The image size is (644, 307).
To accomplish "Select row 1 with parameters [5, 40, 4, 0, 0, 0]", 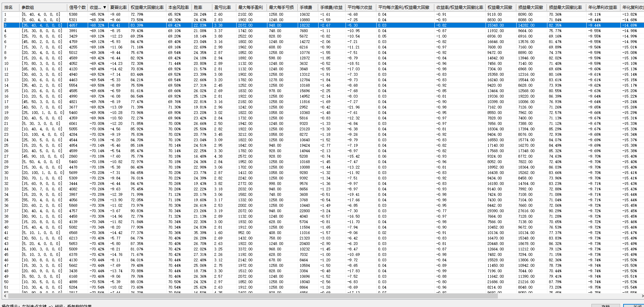I will pos(41,14).
